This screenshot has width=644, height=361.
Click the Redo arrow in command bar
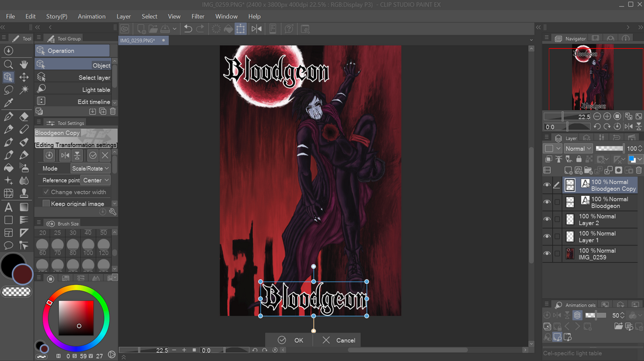200,29
